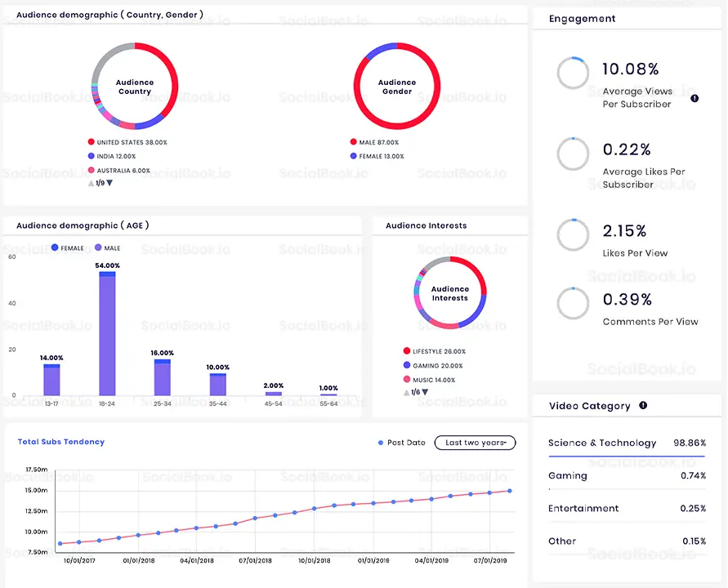
Task: Click the Video Category info icon
Action: point(643,406)
